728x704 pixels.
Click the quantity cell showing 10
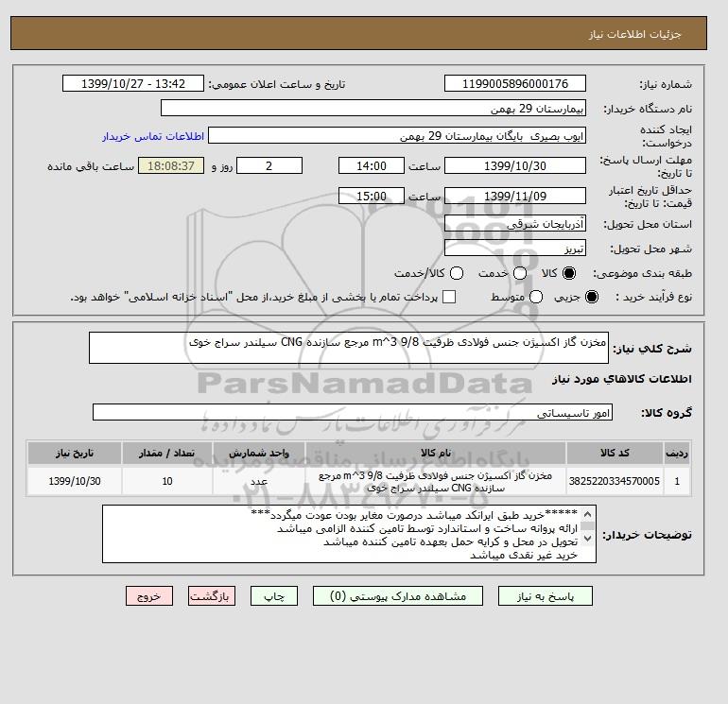pyautogui.click(x=167, y=481)
